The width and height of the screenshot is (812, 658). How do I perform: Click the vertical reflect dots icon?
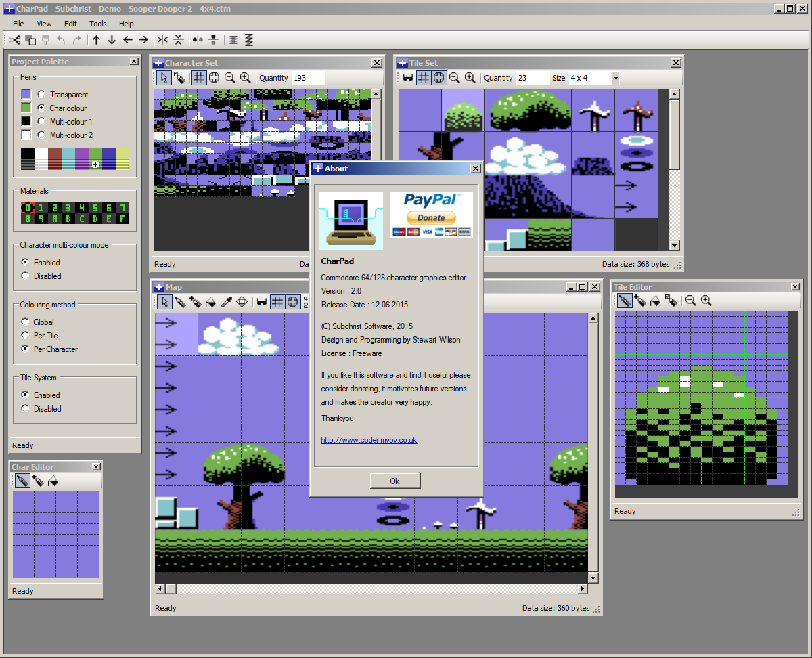click(x=213, y=40)
